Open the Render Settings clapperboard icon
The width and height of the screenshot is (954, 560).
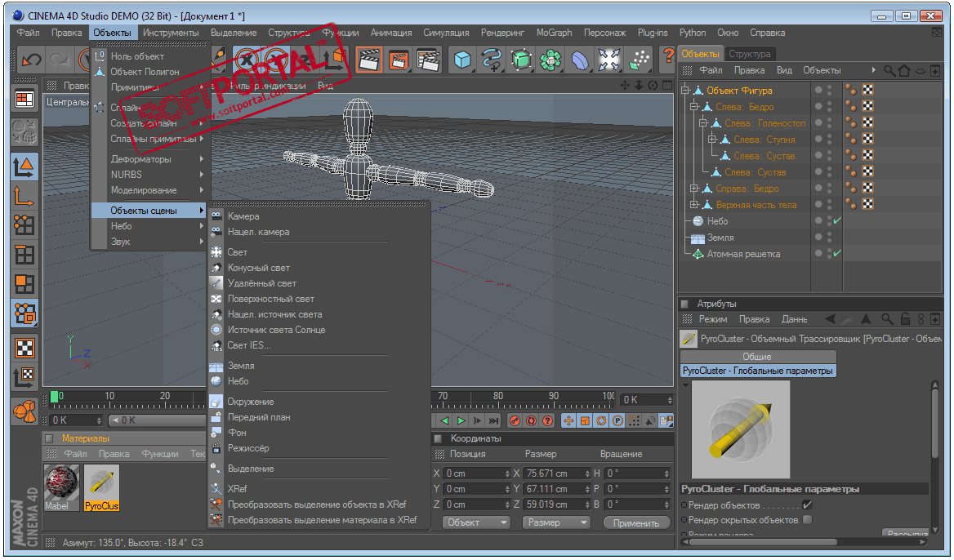[x=428, y=60]
